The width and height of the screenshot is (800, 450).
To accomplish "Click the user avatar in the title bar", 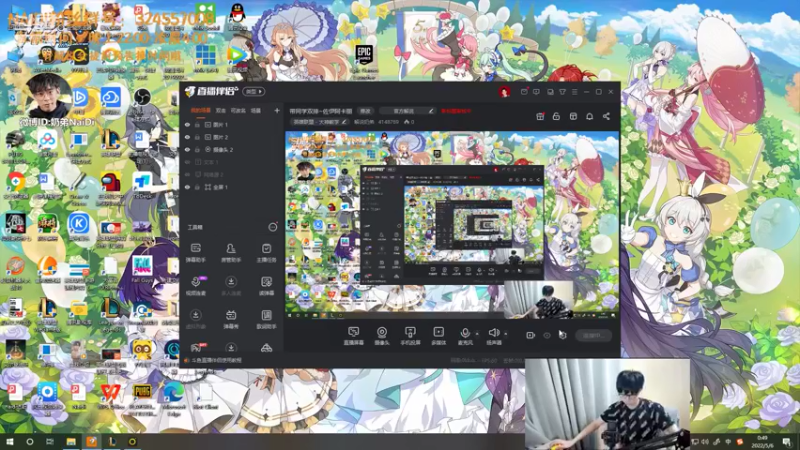I will [x=504, y=92].
